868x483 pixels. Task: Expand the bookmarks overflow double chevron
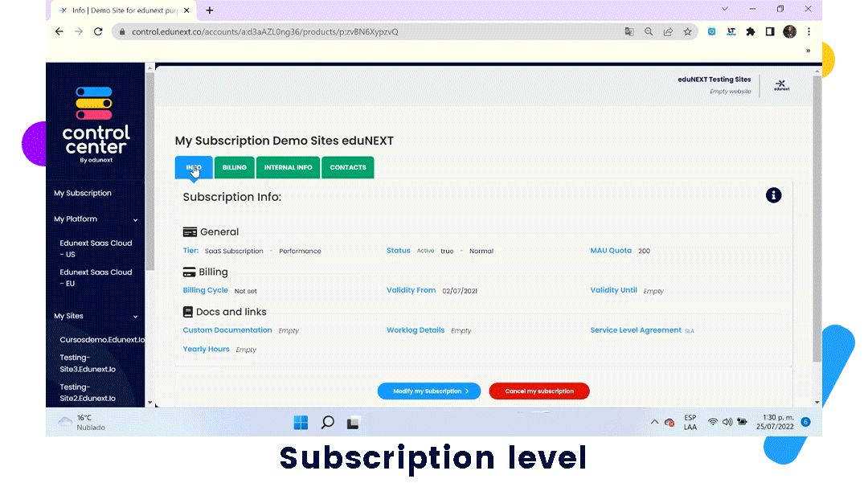coord(808,51)
